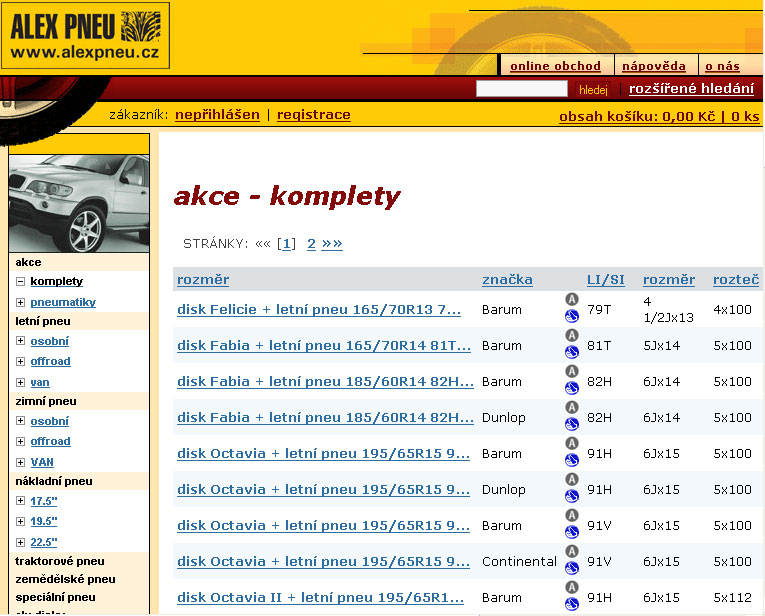Click the »» next pages link
Screen dimensions: 765x616
332,243
